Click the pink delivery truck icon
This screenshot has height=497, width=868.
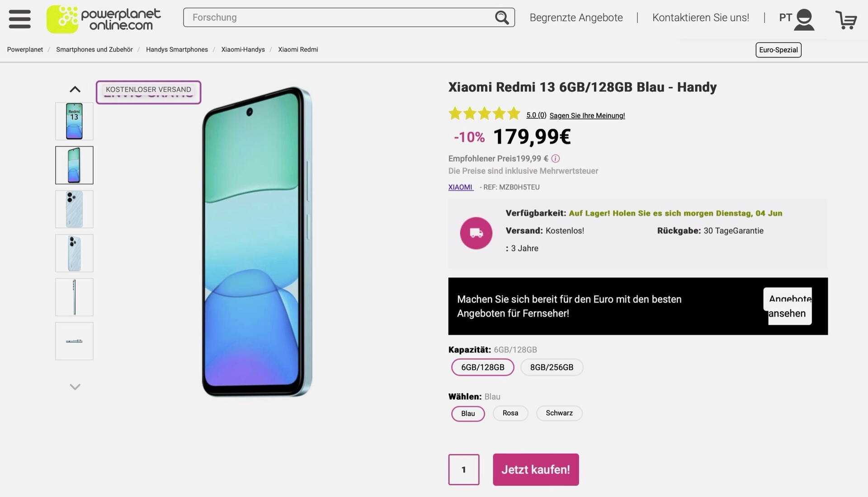[476, 233]
